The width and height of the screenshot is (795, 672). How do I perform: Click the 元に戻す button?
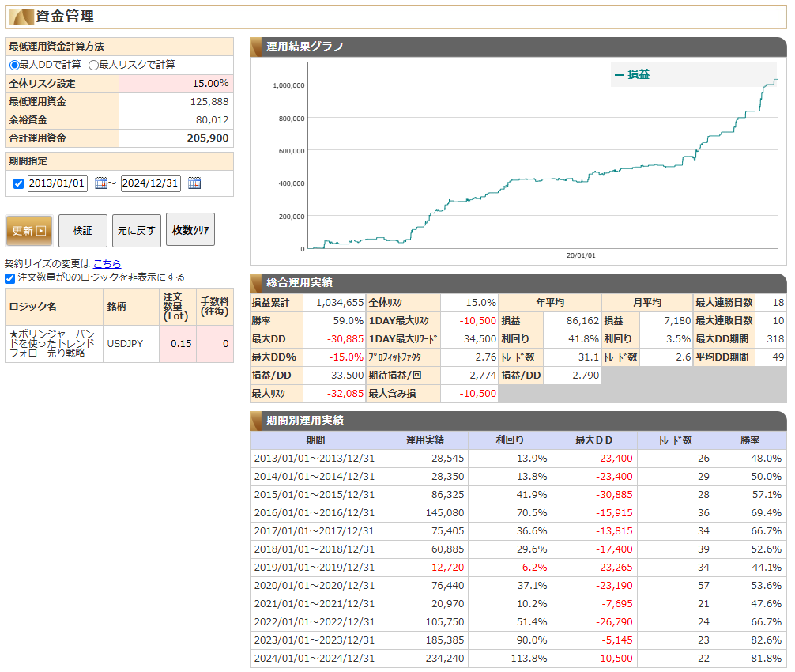coord(137,231)
